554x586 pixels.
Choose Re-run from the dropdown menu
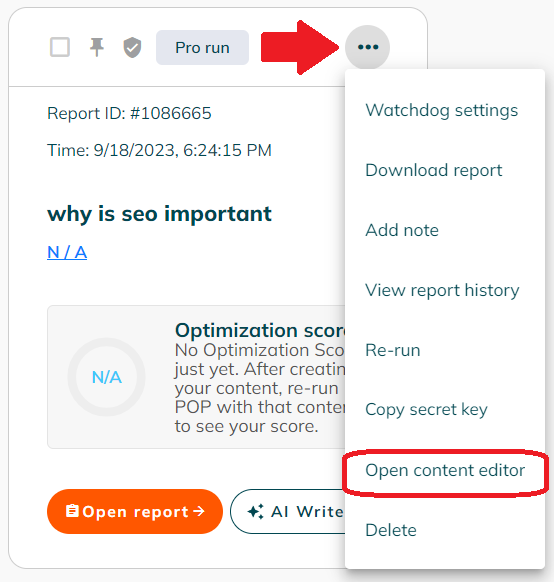[x=393, y=350]
